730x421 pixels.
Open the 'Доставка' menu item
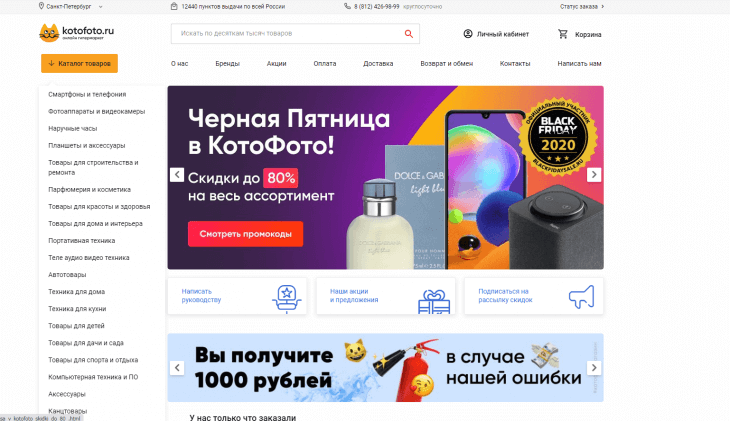[378, 63]
